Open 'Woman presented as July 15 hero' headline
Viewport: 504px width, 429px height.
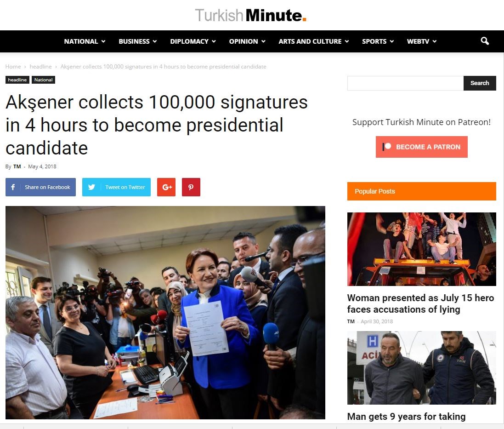420,303
